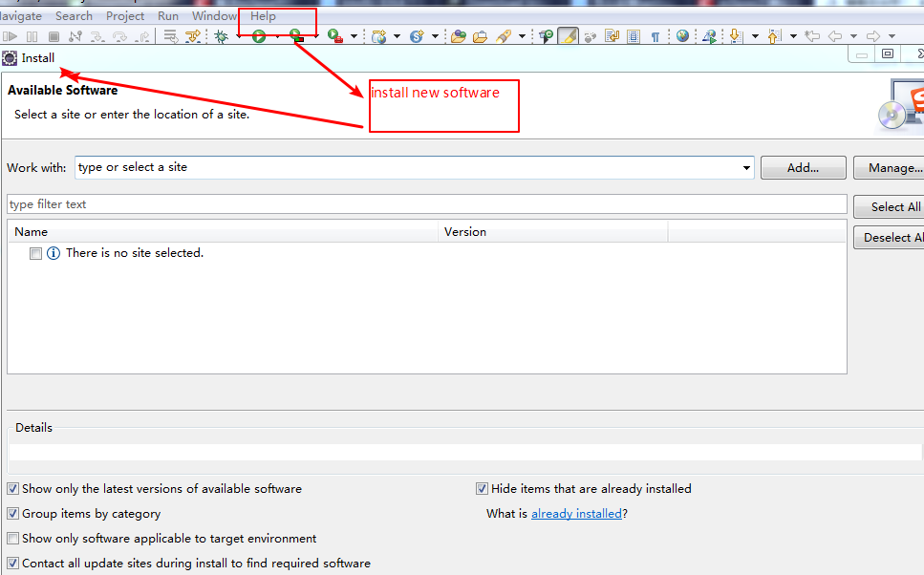
Task: Toggle Mark Occurrences highlighter icon
Action: pyautogui.click(x=568, y=36)
